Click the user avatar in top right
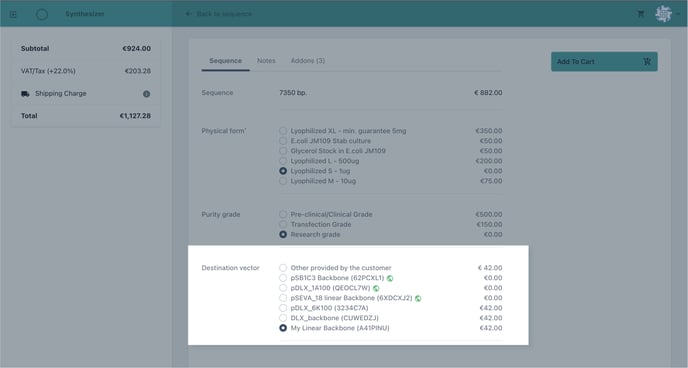This screenshot has height=368, width=688. click(663, 14)
